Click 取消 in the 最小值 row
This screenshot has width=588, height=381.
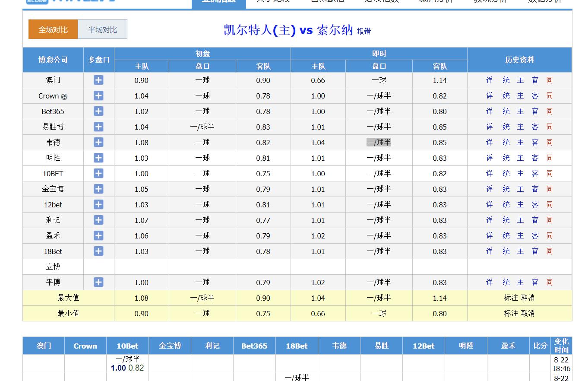(528, 313)
